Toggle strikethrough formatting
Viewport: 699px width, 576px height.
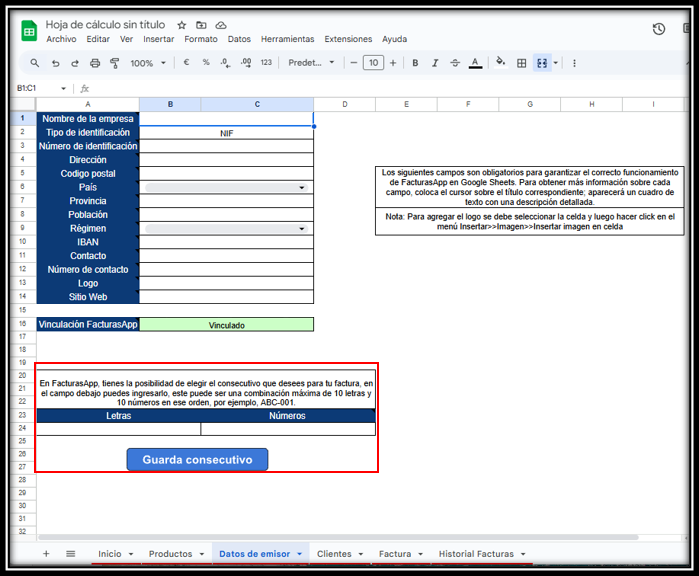(x=454, y=63)
